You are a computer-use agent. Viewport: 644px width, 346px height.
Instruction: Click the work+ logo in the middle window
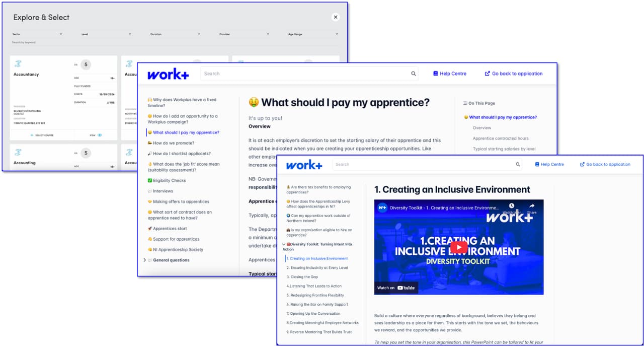click(168, 75)
